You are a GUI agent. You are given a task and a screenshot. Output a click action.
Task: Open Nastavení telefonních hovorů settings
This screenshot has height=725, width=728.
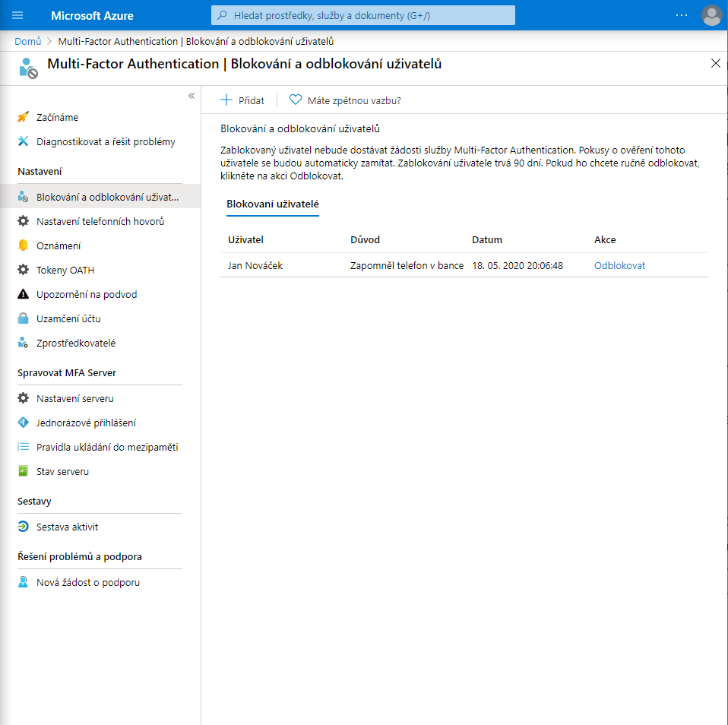pyautogui.click(x=100, y=221)
